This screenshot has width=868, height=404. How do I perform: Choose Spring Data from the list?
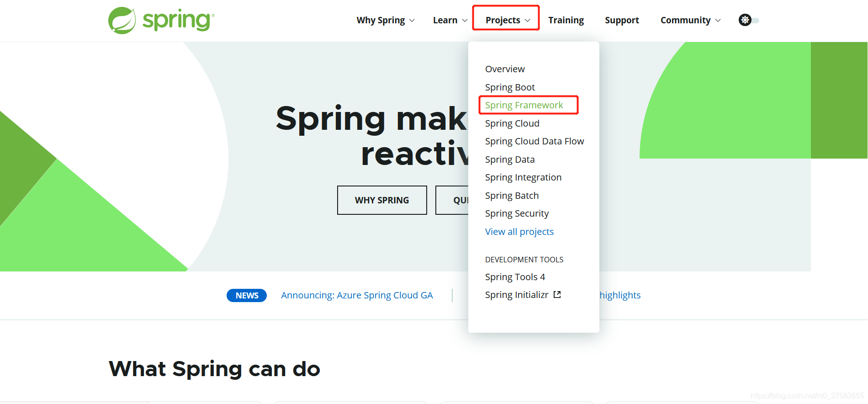pos(510,159)
